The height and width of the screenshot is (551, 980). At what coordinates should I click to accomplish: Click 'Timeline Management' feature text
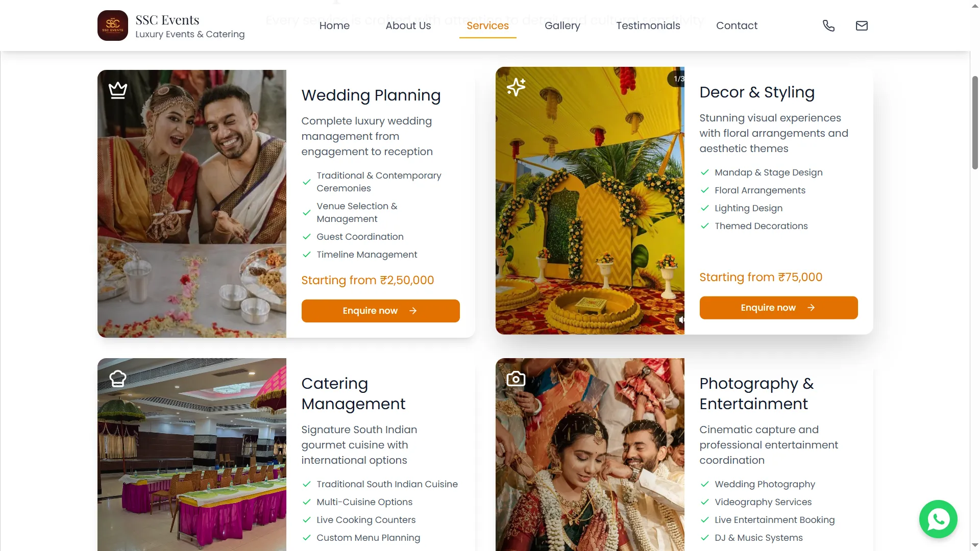pos(366,255)
